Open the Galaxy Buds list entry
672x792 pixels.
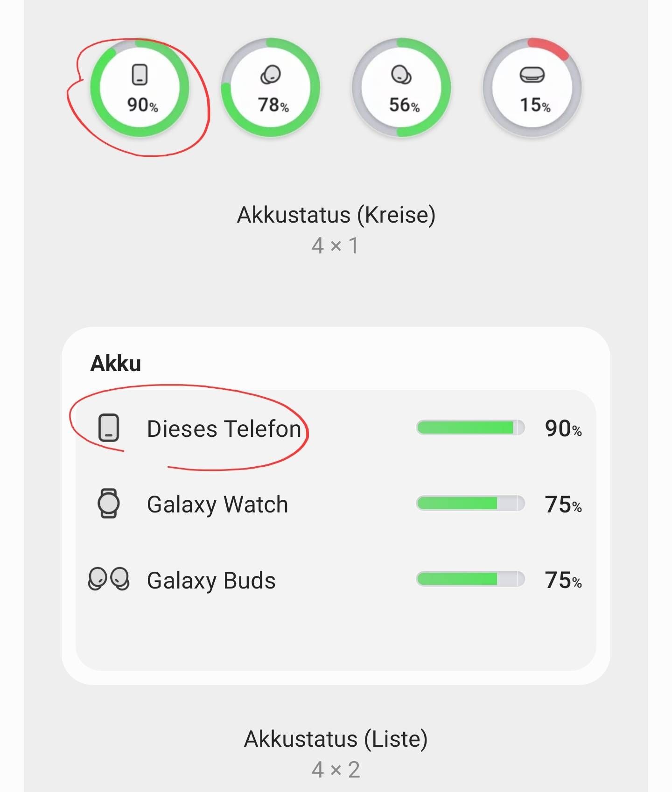point(336,580)
